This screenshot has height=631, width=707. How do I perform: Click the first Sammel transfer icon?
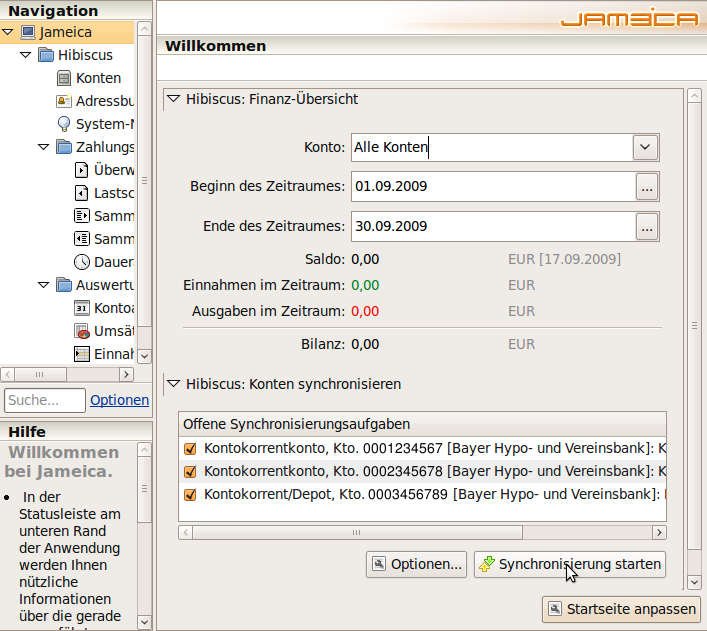[x=82, y=216]
